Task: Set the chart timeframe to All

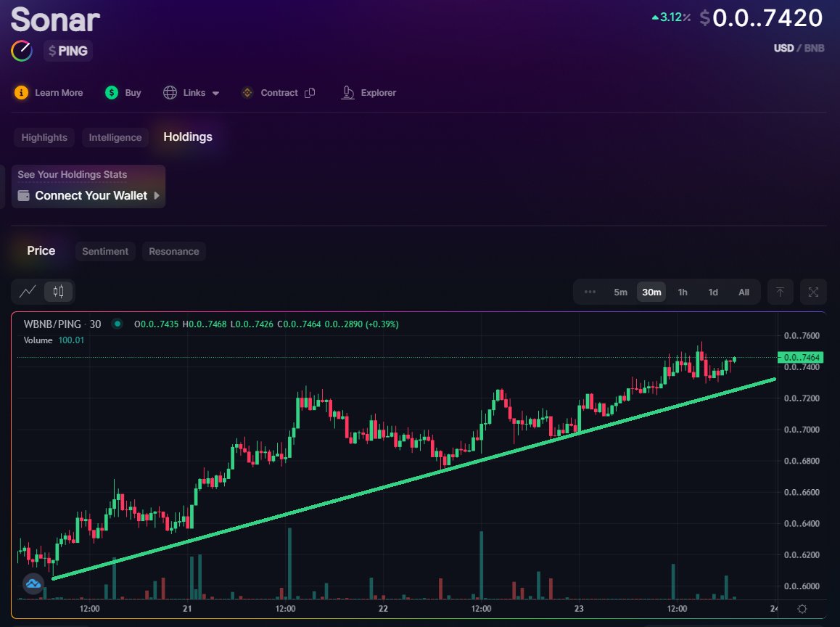Action: [744, 292]
